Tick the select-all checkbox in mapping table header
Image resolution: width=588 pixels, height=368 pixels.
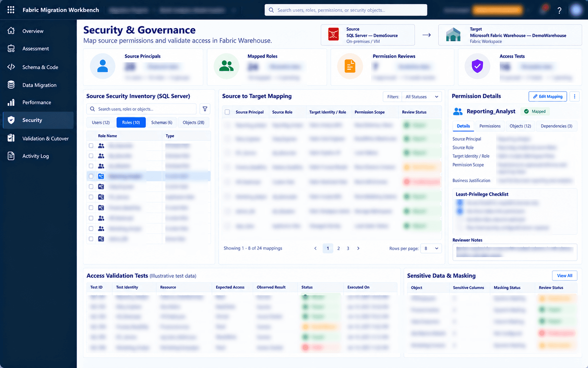click(x=227, y=112)
